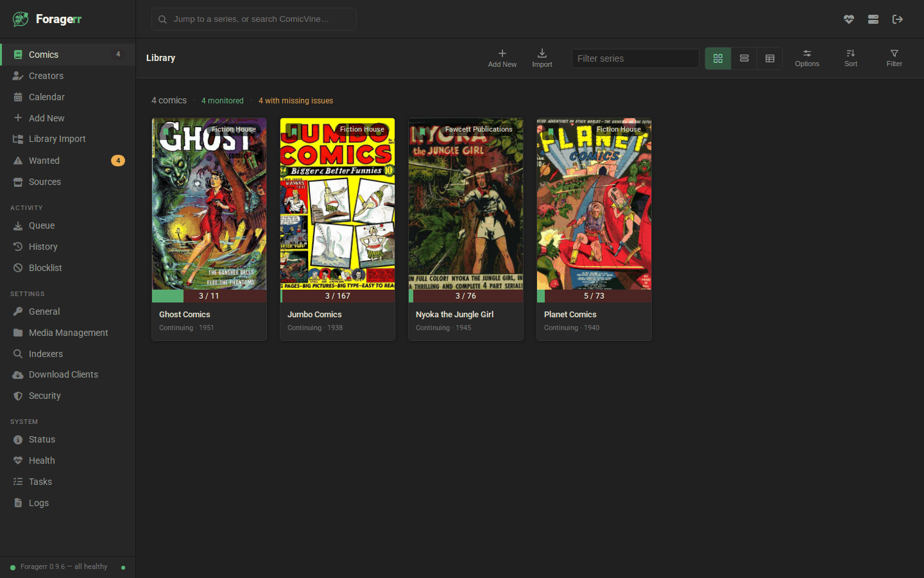Open Library Import from sidebar
Screen dimensions: 924x578
point(67,139)
